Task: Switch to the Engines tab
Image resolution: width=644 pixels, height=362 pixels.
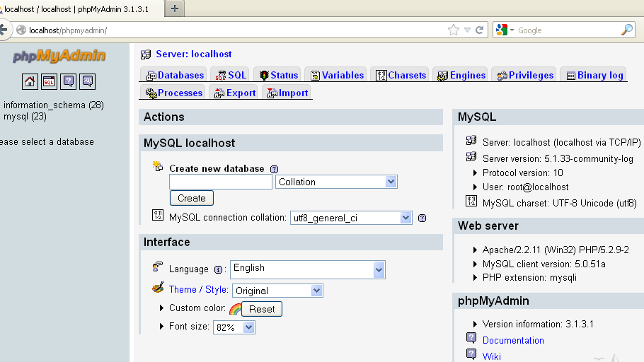Action: tap(461, 75)
